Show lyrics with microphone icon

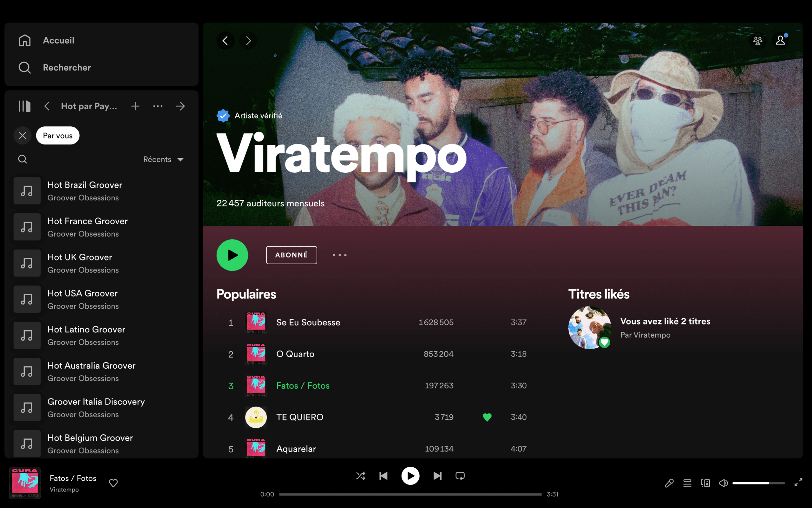click(x=669, y=483)
